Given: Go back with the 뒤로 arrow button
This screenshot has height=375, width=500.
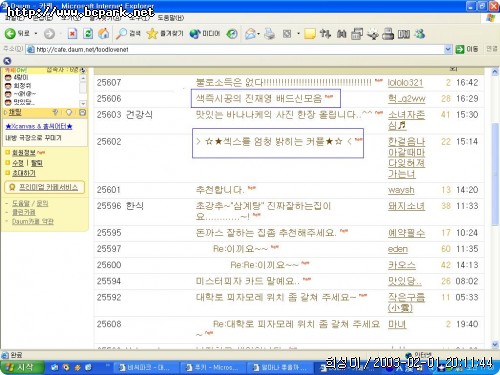Looking at the screenshot, I should click(17, 33).
